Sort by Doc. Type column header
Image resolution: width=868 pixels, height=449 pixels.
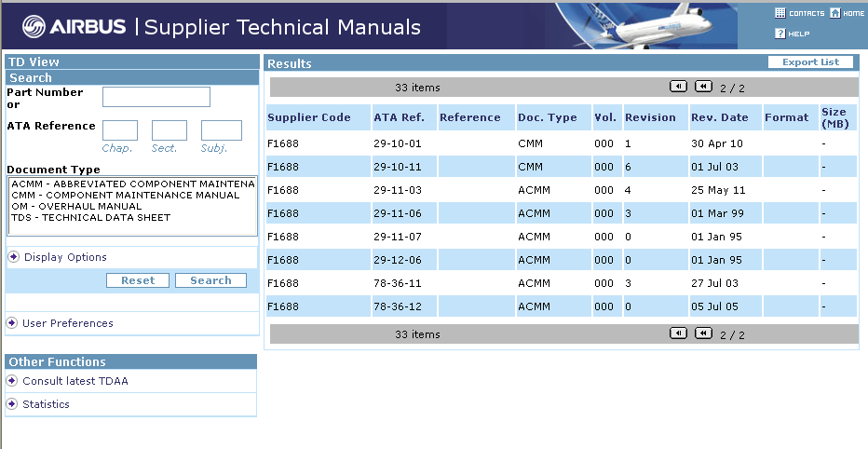click(548, 117)
